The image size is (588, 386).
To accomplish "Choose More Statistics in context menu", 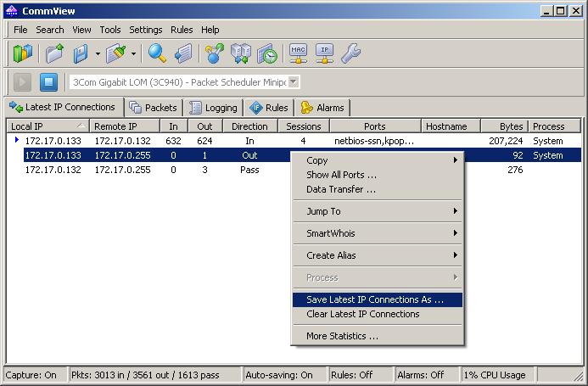I will click(x=378, y=336).
